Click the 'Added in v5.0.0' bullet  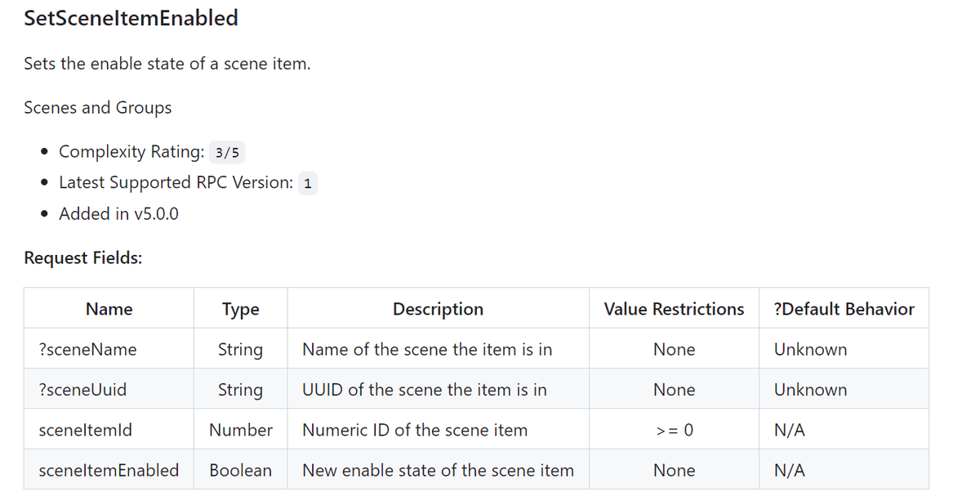[x=118, y=214]
